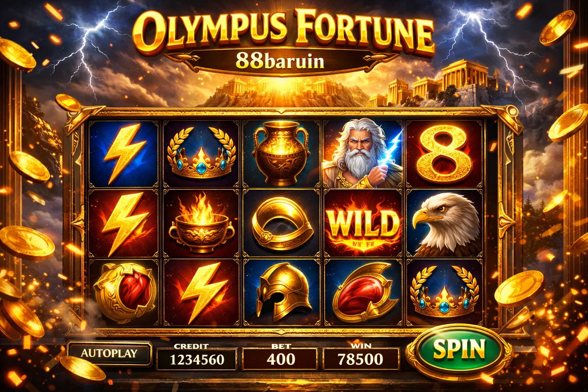
Task: Open the AUTOPLAY option
Action: [109, 353]
